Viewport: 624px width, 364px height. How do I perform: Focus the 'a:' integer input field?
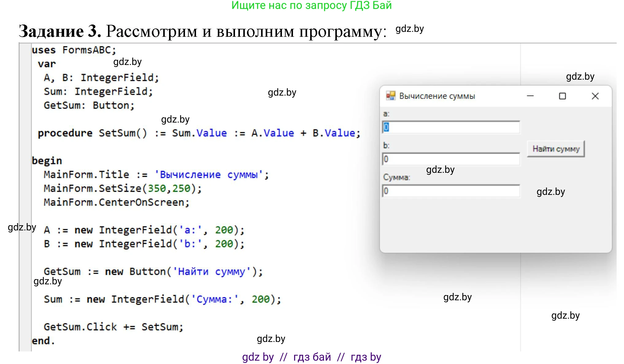pyautogui.click(x=451, y=127)
